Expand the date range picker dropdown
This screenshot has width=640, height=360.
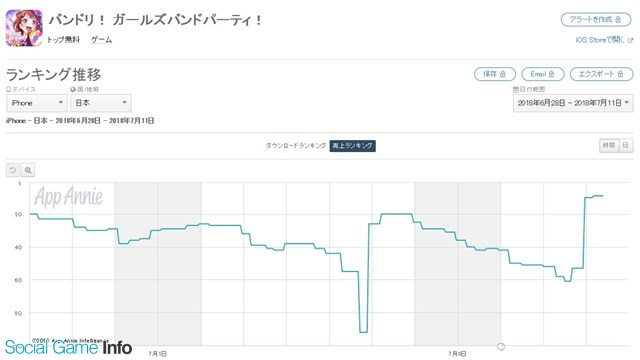[573, 103]
